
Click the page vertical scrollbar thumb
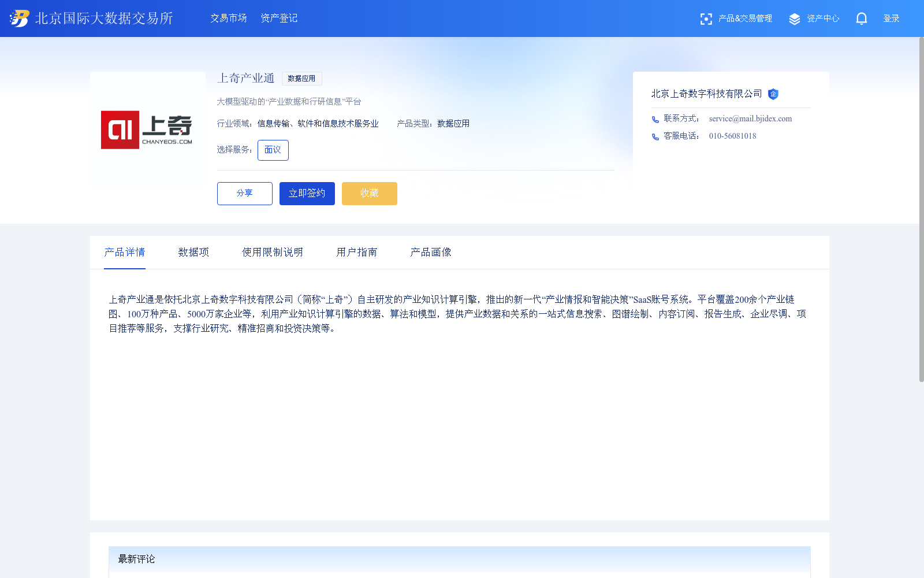coord(921,209)
